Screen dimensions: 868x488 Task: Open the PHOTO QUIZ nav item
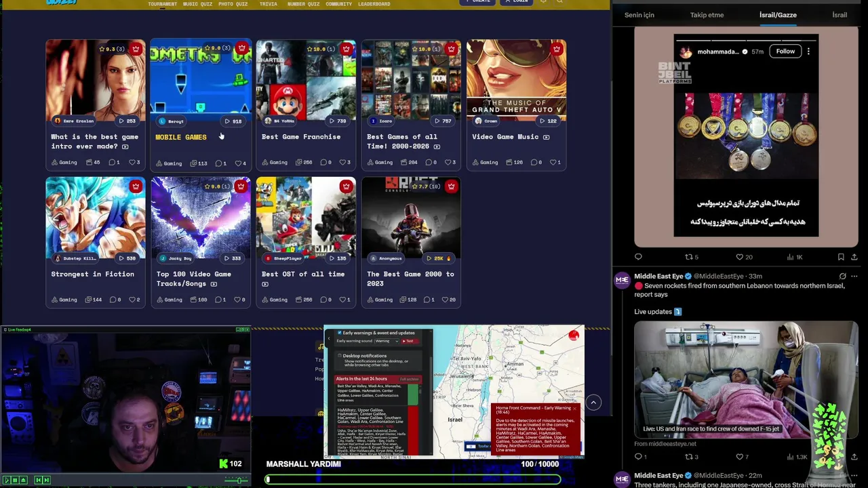(233, 4)
